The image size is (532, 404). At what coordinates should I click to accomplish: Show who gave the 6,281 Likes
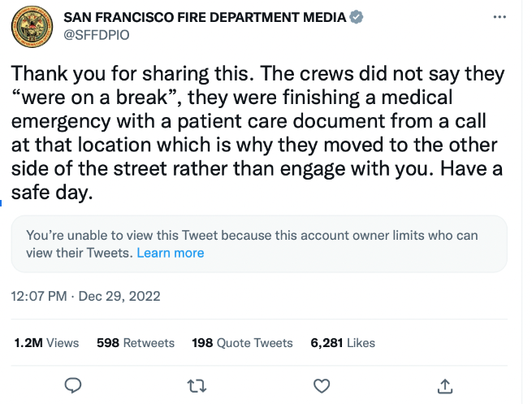(x=343, y=343)
